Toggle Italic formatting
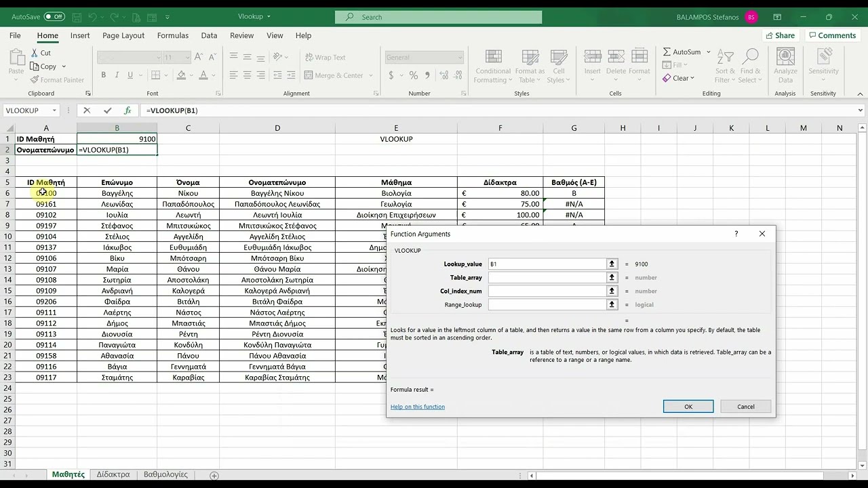Image resolution: width=868 pixels, height=488 pixels. [117, 75]
